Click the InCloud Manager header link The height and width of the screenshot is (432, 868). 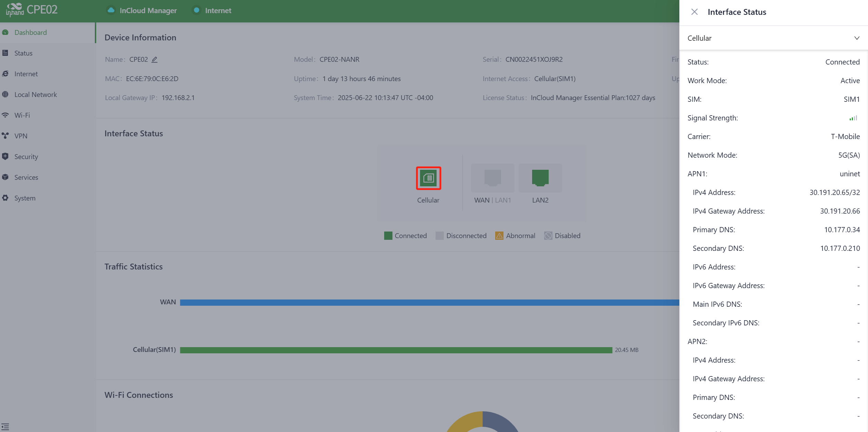[x=148, y=10]
